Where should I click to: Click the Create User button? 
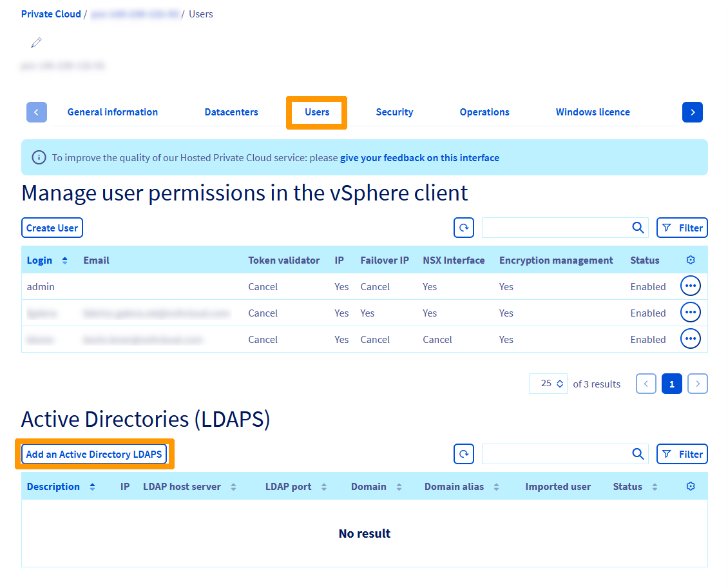(52, 228)
